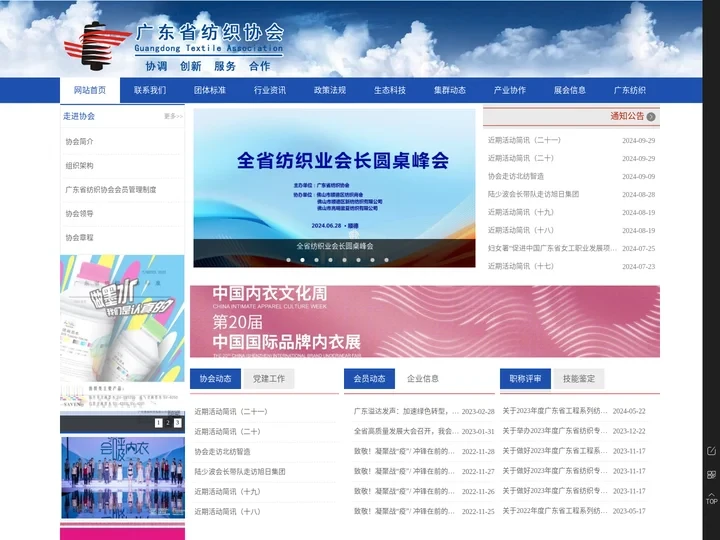Switch to 企业信息 tab
Image resolution: width=720 pixels, height=540 pixels.
pyautogui.click(x=423, y=379)
